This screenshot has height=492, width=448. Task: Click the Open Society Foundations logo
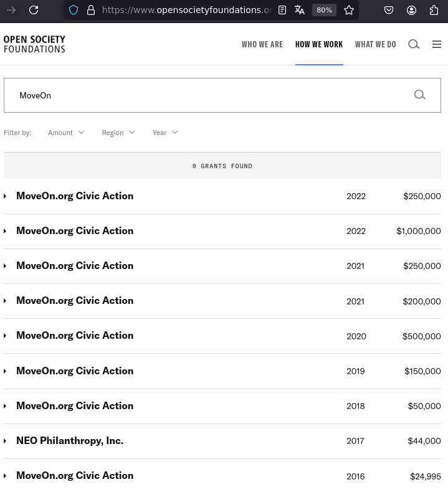(34, 44)
